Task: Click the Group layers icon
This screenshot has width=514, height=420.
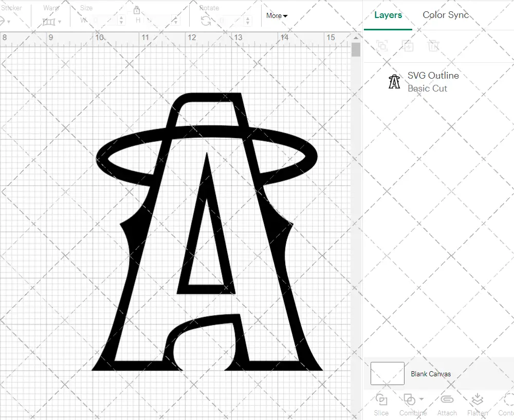Action: coord(382,46)
